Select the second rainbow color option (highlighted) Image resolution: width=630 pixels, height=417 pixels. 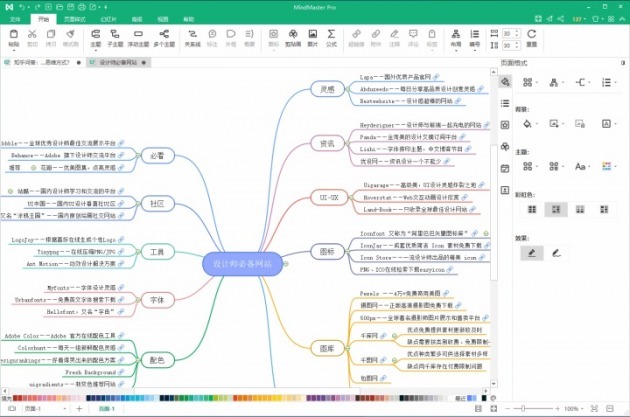pyautogui.click(x=556, y=209)
